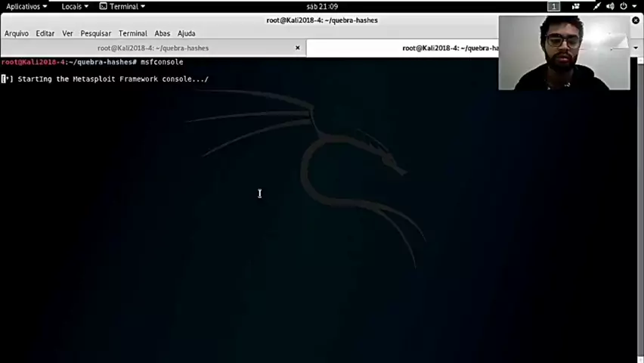Click the workspace indicator number 1
This screenshot has height=363, width=644.
pos(553,6)
